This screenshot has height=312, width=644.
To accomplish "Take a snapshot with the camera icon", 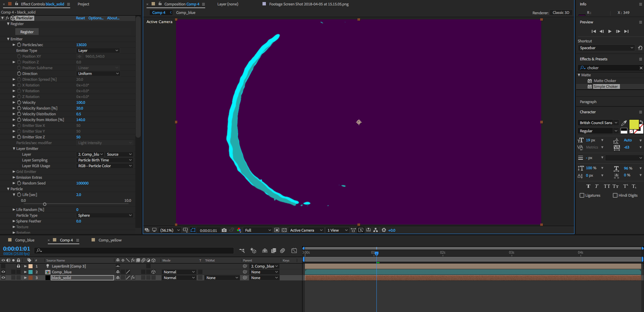I will (224, 230).
